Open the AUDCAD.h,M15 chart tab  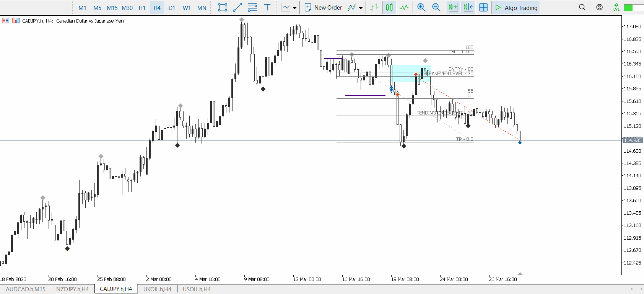click(x=26, y=289)
